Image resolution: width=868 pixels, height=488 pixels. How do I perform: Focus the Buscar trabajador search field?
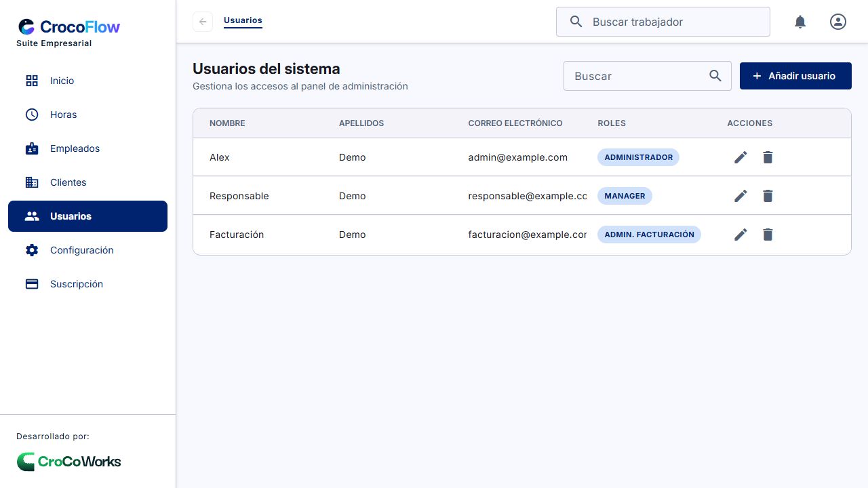click(x=663, y=22)
